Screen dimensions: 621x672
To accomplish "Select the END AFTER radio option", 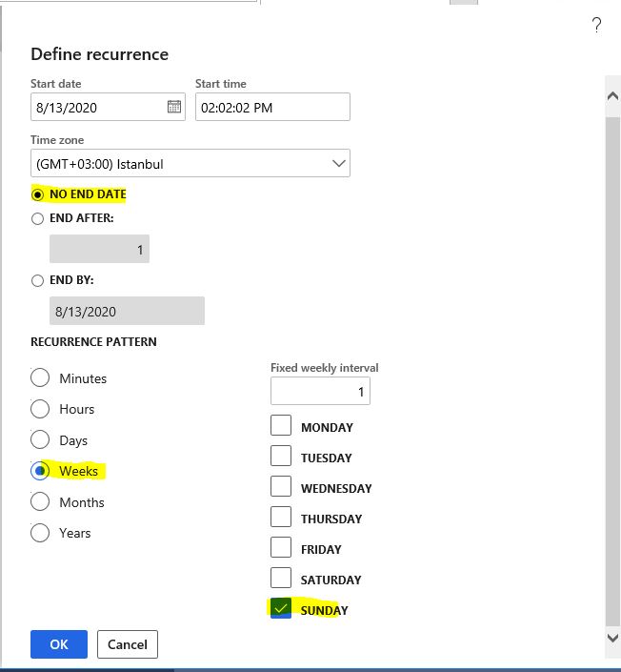I will click(x=38, y=218).
